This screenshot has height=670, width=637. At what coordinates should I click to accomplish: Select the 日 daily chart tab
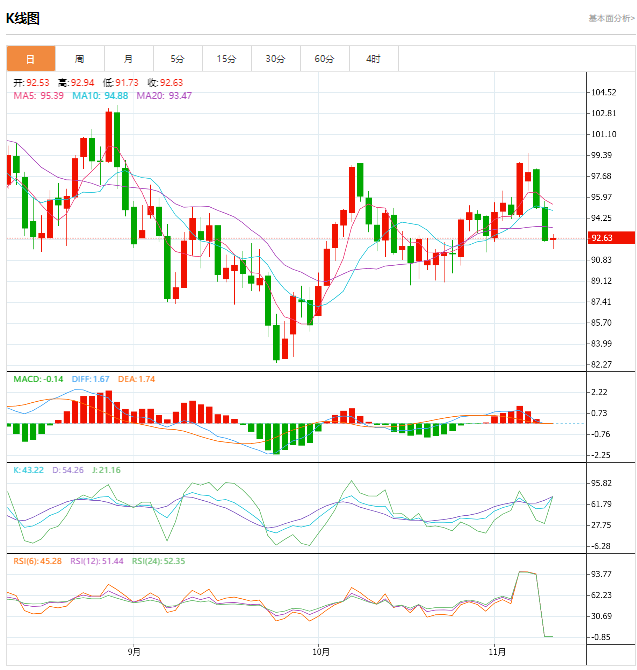tap(31, 59)
